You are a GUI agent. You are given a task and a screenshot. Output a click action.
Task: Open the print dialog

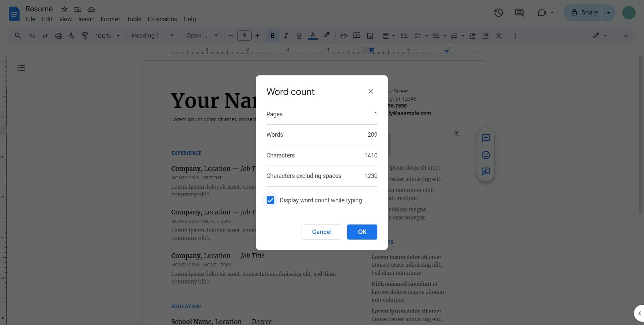coord(59,36)
